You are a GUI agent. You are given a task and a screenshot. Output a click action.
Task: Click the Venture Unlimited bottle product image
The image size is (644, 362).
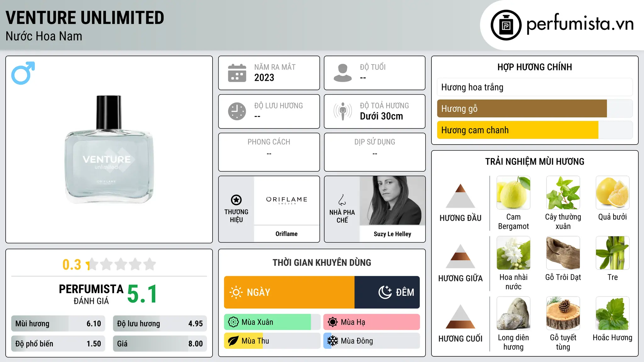click(109, 150)
